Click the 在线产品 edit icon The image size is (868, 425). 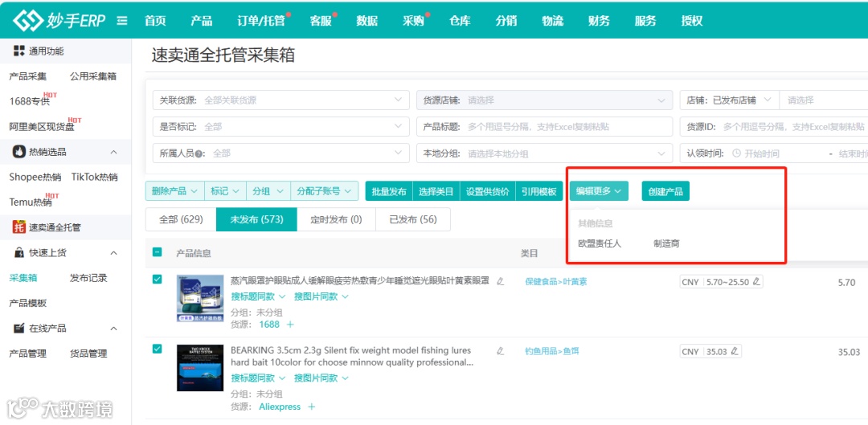18,328
